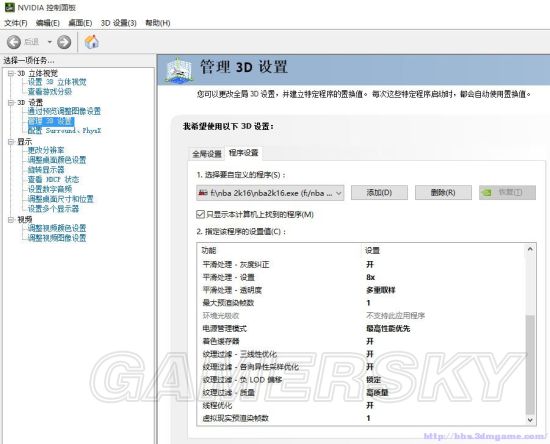This screenshot has width=550, height=444.
Task: Collapse the 显示 tree node
Action: point(11,141)
